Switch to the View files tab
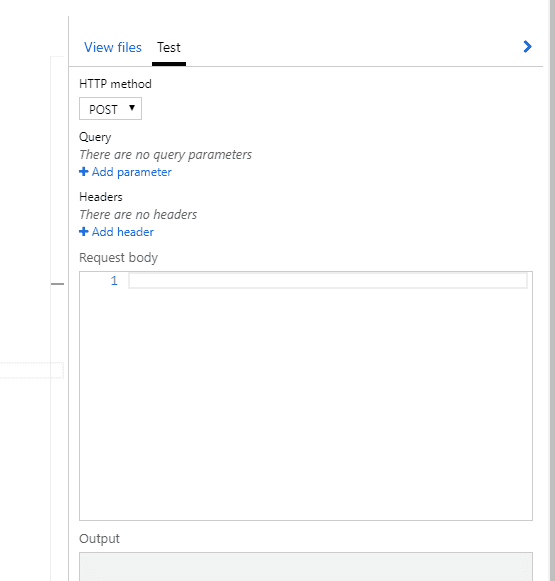 tap(113, 47)
